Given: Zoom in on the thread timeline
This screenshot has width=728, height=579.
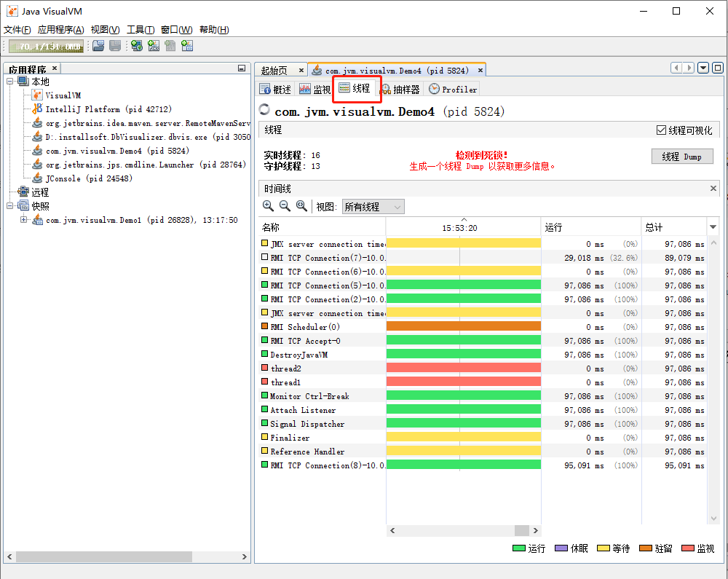Looking at the screenshot, I should 268,206.
